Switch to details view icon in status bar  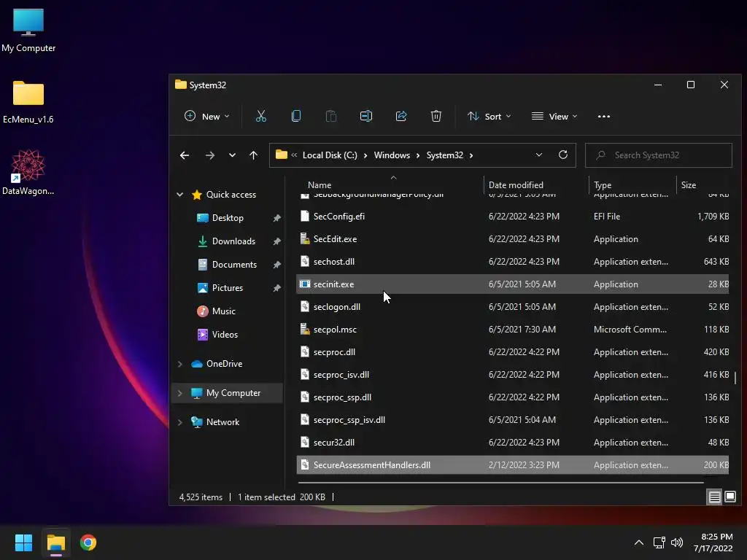(715, 497)
